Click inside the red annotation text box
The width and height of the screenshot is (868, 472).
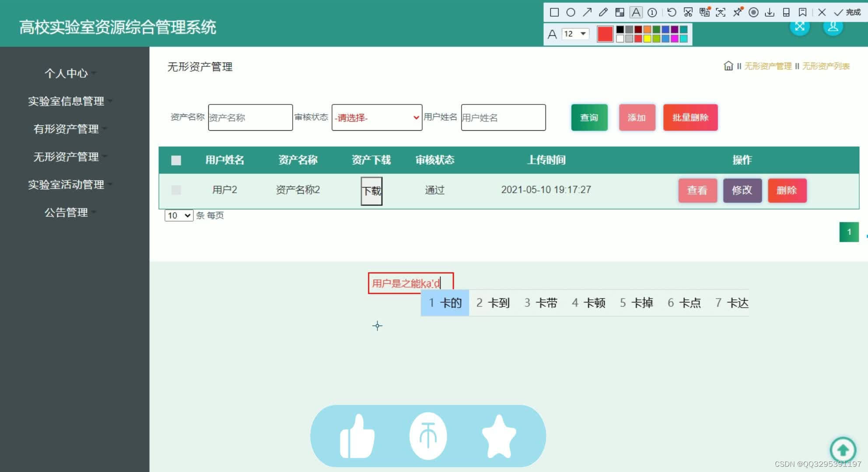(411, 283)
